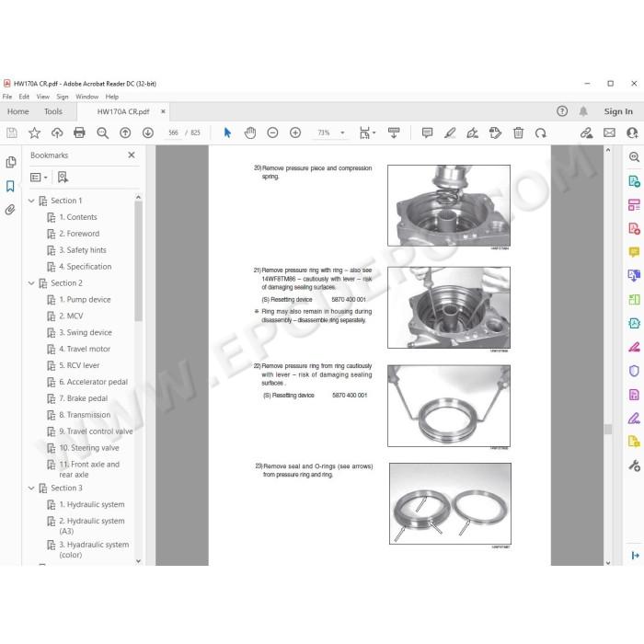The image size is (644, 644).
Task: Close the Bookmarks panel
Action: (132, 155)
